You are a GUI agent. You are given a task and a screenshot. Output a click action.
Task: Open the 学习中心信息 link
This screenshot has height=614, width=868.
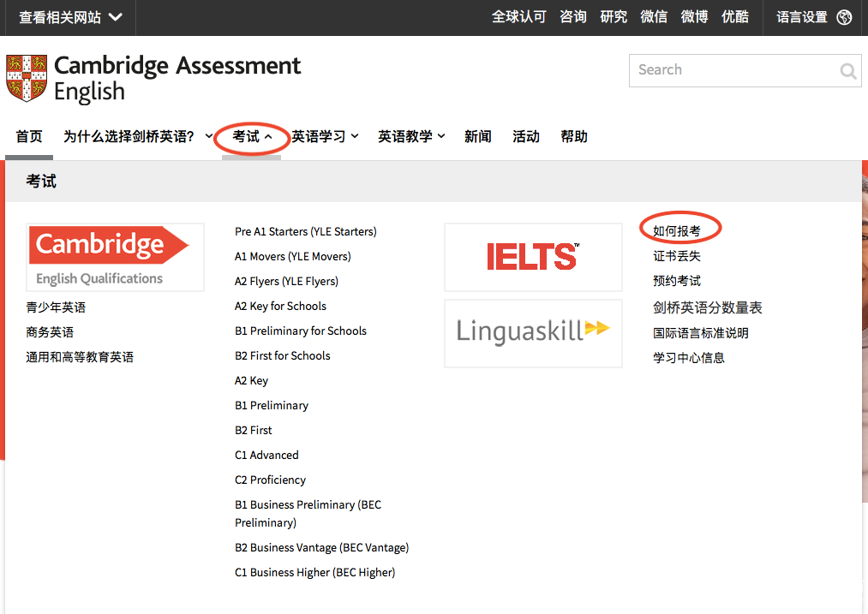(689, 358)
